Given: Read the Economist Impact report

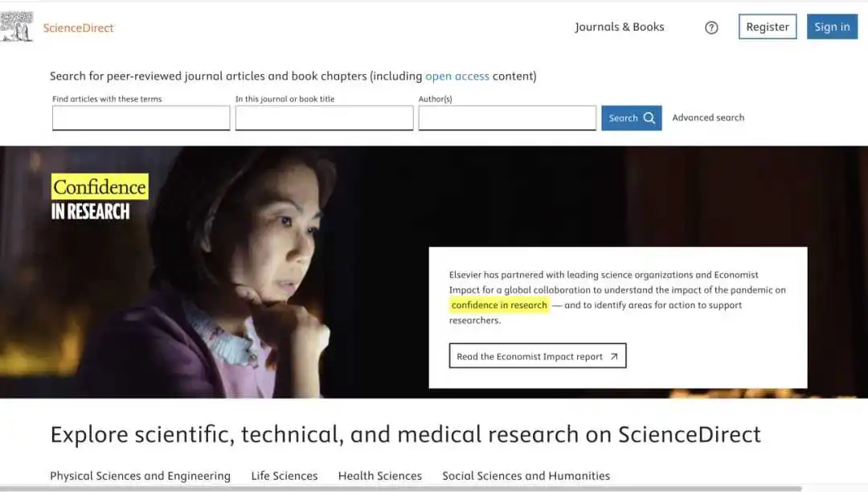Looking at the screenshot, I should [538, 356].
